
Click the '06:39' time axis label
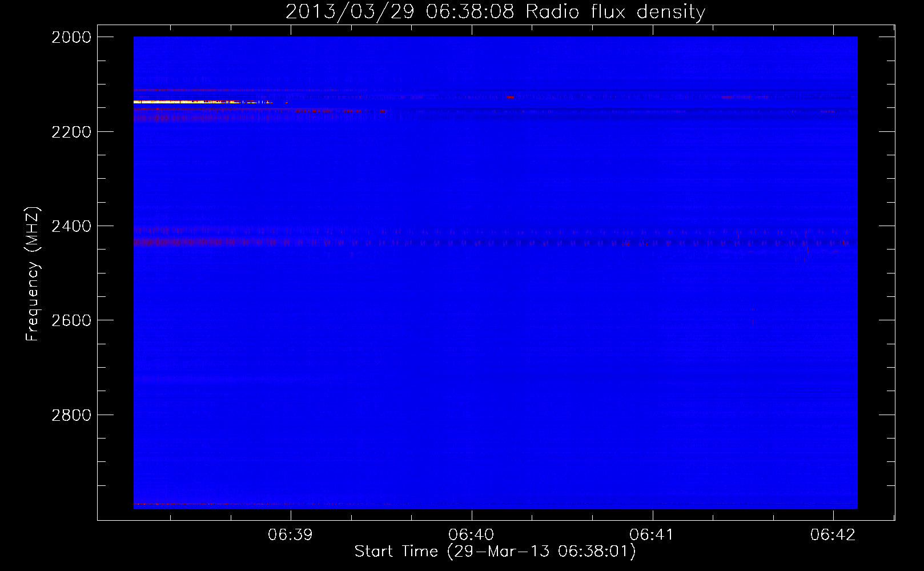tap(291, 534)
